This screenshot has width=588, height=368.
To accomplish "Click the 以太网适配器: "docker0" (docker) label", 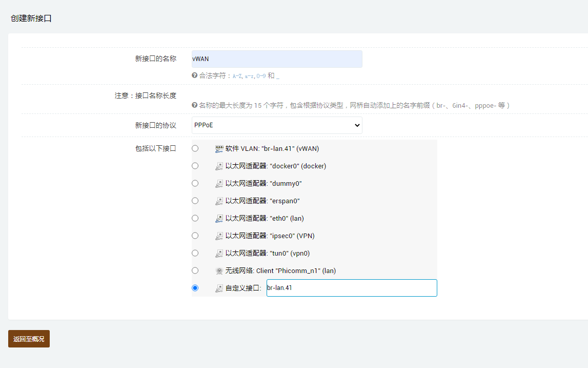I will (276, 166).
